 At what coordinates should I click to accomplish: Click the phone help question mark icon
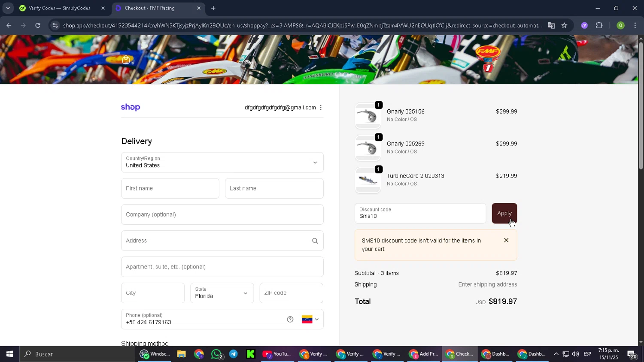[290, 320]
